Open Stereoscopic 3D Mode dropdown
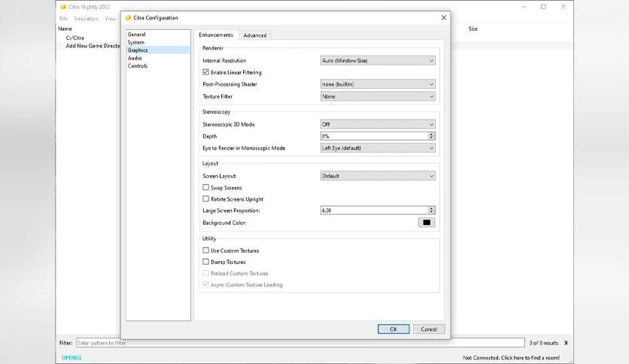The height and width of the screenshot is (364, 629). coord(378,124)
